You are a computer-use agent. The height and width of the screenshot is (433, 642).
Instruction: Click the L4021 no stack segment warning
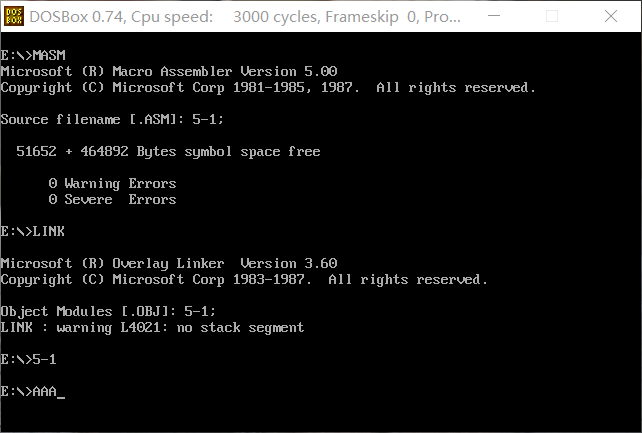[x=152, y=327]
